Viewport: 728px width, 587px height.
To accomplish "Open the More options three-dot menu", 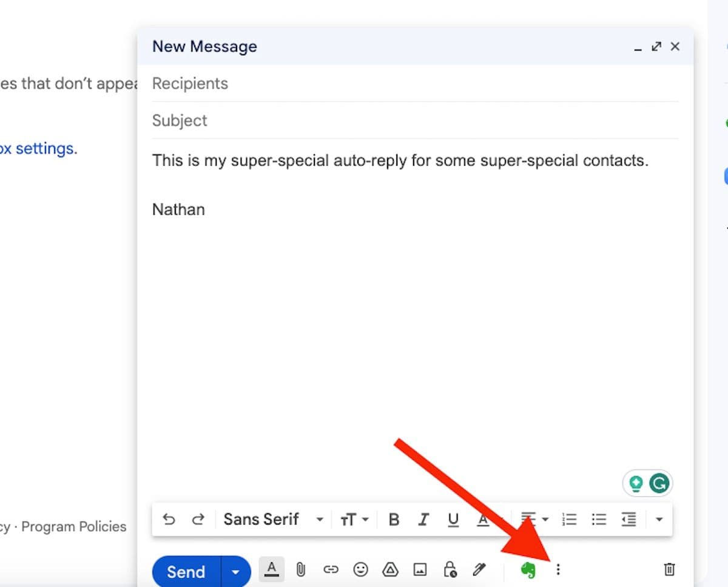I will pyautogui.click(x=558, y=569).
